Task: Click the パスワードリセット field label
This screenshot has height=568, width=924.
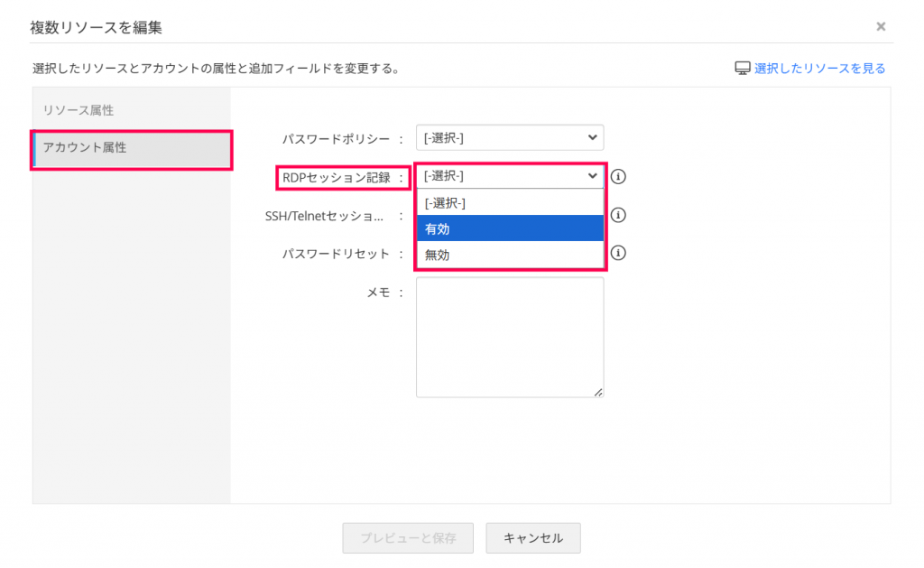Action: click(x=336, y=254)
